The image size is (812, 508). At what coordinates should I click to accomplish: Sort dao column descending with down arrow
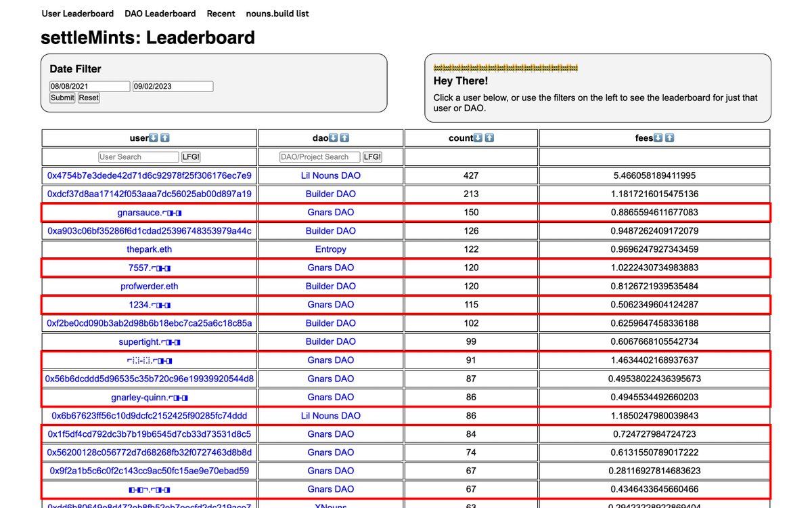(x=333, y=138)
